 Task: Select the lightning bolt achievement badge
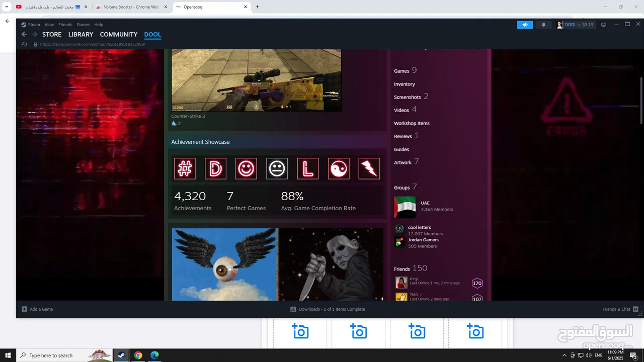coord(369,168)
